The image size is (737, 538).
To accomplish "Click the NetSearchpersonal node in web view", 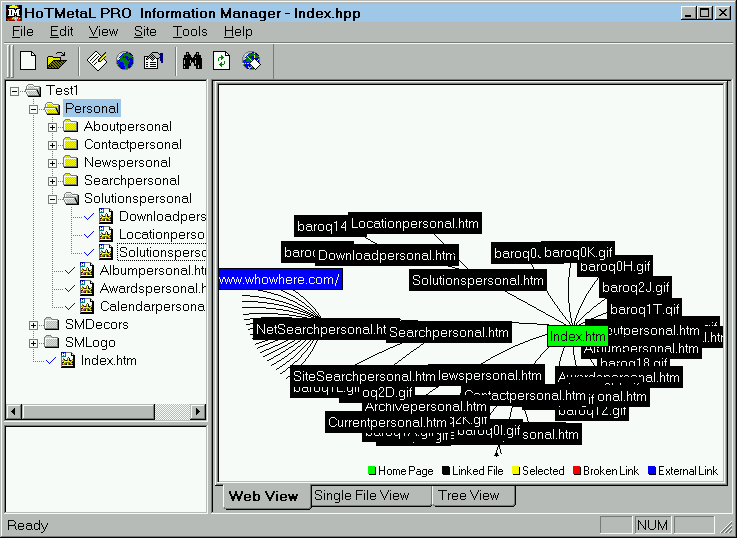I will (320, 329).
